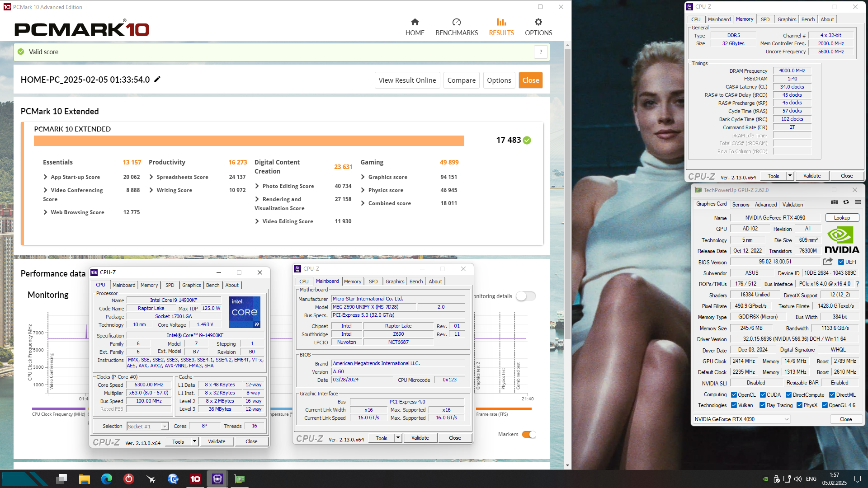Click the BIOS Version field in GPU-Z
Viewport: 868px width, 488px height.
click(x=775, y=262)
